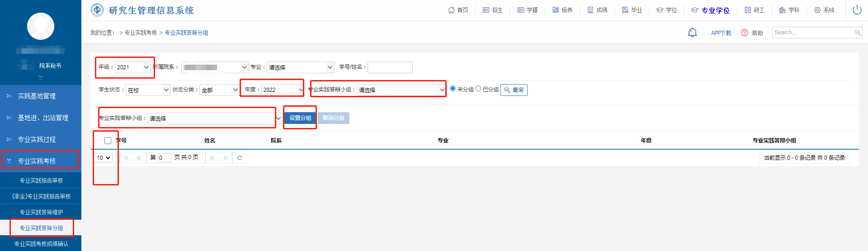Click the help question mark icon

point(745,33)
